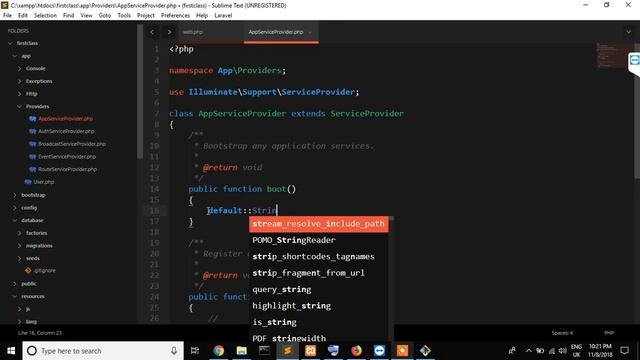Open the tab list dropdown arrow
Viewport: 640px width, 360px height.
coord(629,32)
